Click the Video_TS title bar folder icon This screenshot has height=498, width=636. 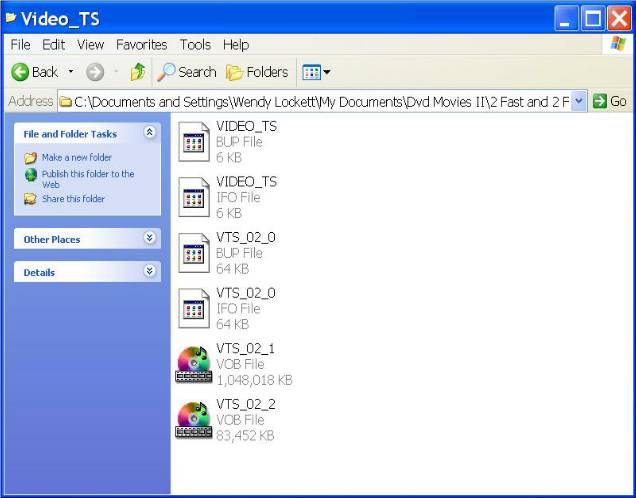point(11,18)
